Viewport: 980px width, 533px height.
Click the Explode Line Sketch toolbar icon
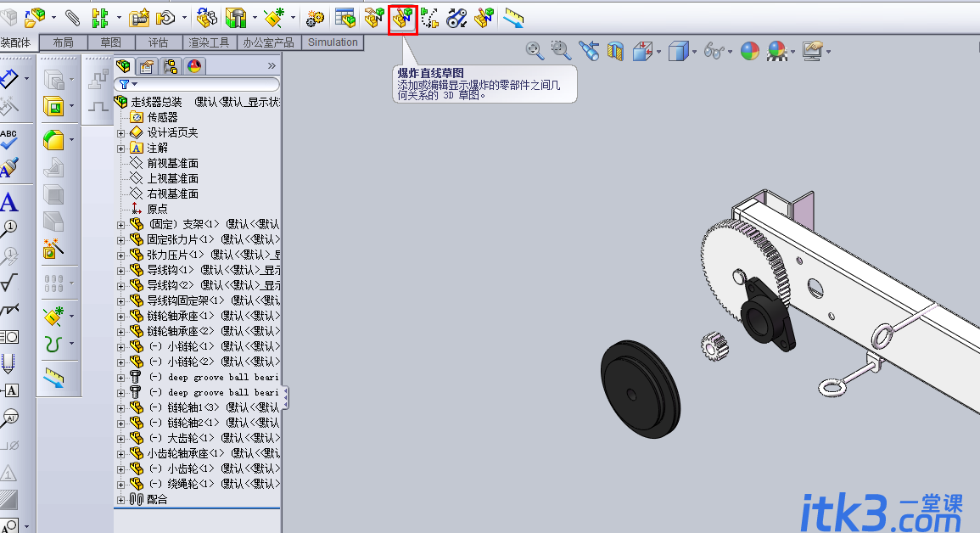click(402, 18)
